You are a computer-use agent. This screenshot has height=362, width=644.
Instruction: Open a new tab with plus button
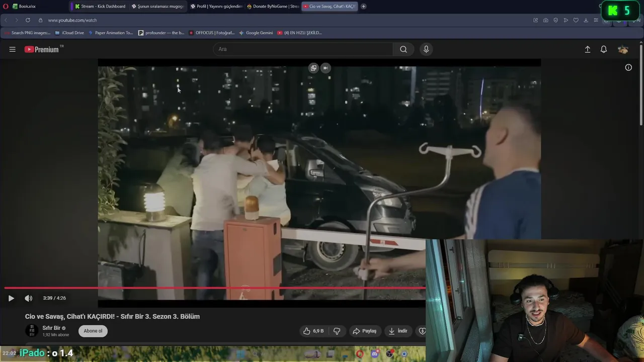point(364,7)
